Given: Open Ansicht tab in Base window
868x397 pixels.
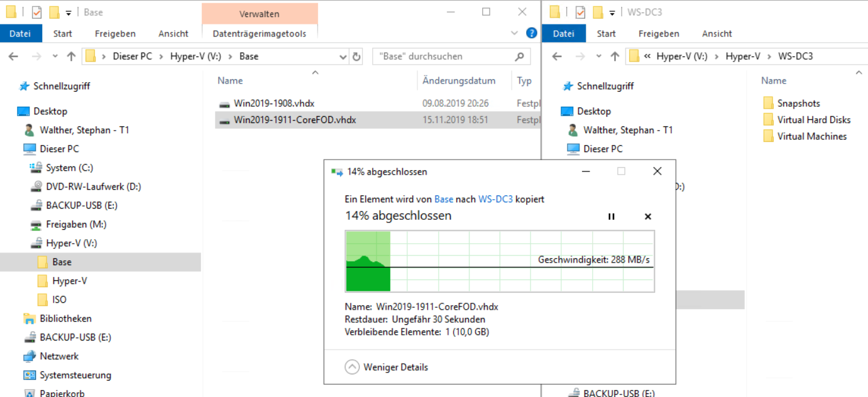Looking at the screenshot, I should click(x=173, y=33).
